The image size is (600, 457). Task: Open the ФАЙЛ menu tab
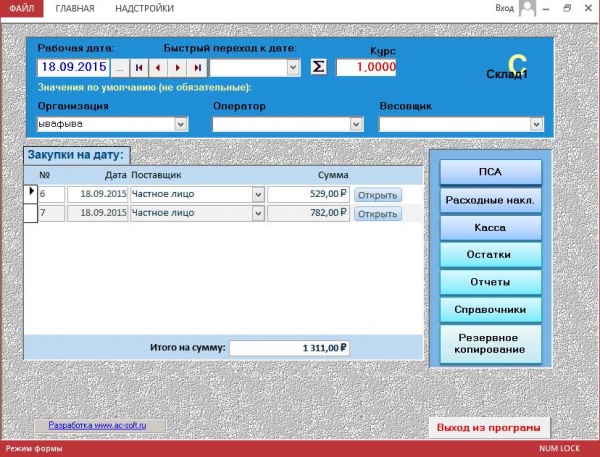[x=20, y=8]
